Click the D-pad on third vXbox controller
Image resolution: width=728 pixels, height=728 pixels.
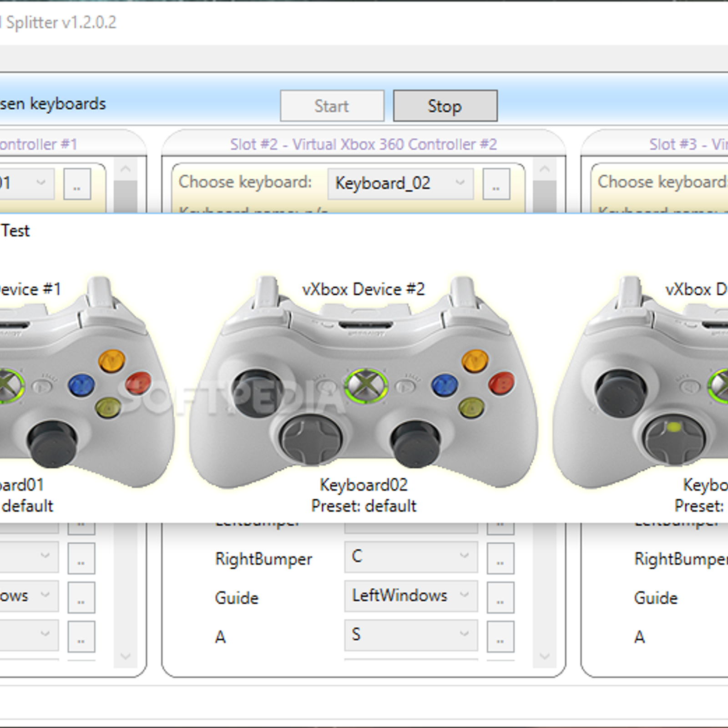point(675,439)
